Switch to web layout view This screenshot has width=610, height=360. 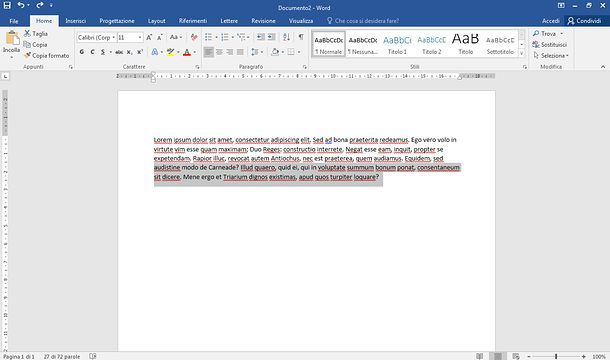[x=516, y=356]
